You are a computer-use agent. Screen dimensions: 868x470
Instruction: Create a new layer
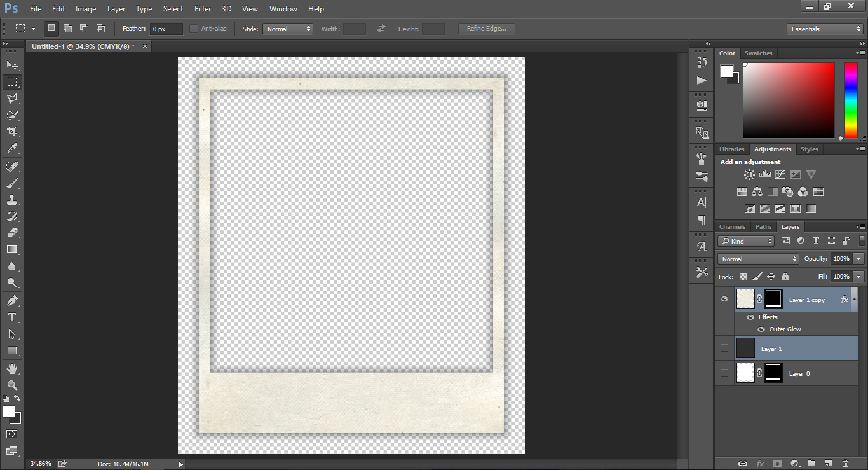pyautogui.click(x=828, y=464)
